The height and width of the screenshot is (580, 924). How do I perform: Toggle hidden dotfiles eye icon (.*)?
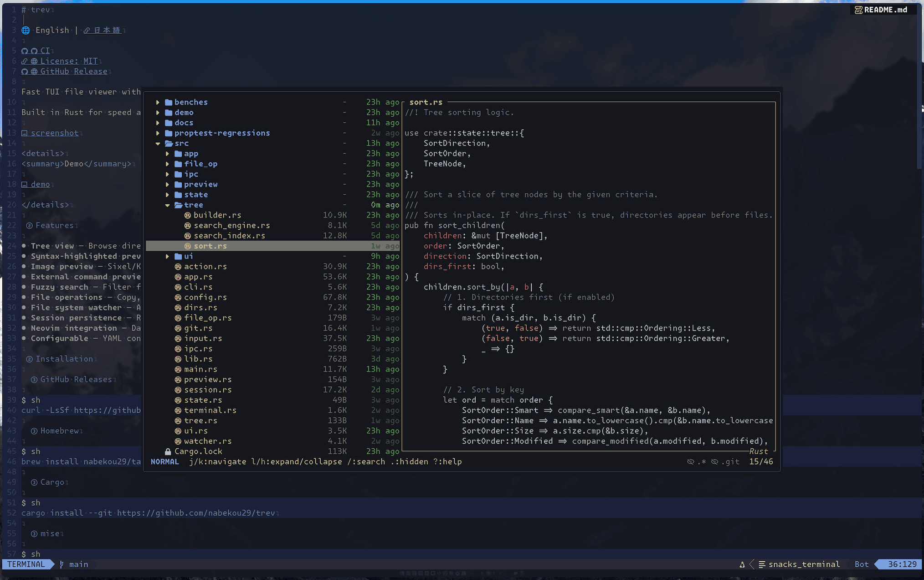(691, 462)
